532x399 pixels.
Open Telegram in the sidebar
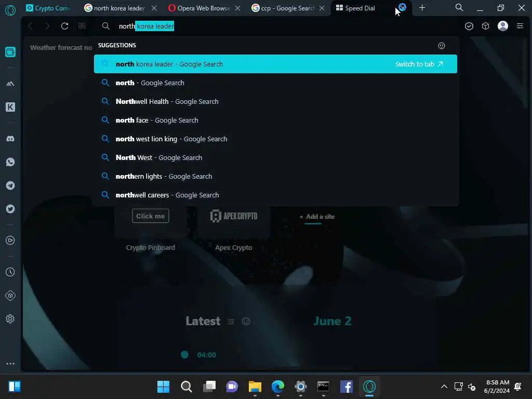tap(10, 185)
